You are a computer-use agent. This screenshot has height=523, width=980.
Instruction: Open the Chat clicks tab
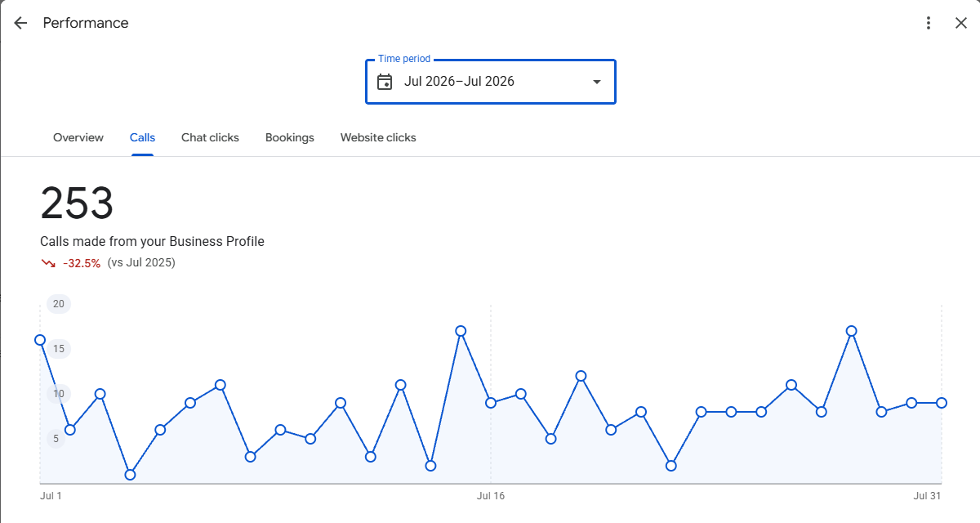[210, 137]
